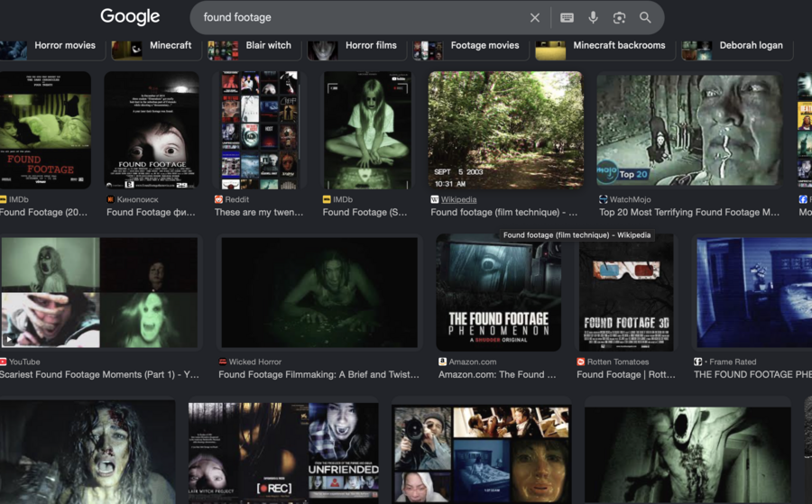Screen dimensions: 812x504
Task: Clear the search box with X icon
Action: [x=535, y=18]
